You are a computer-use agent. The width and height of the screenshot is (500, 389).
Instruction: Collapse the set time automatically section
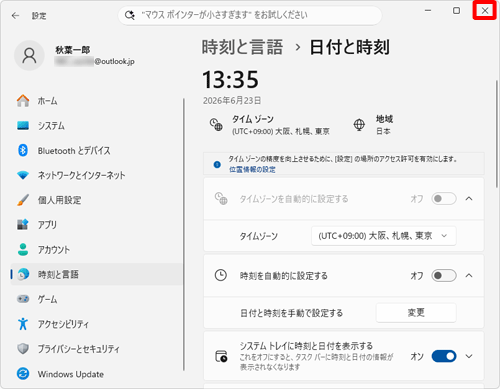click(x=469, y=276)
